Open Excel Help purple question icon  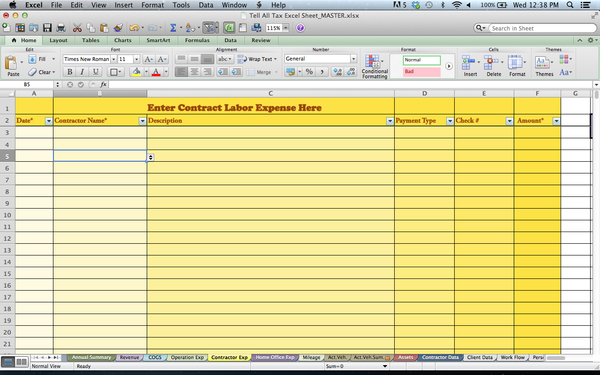(x=300, y=28)
